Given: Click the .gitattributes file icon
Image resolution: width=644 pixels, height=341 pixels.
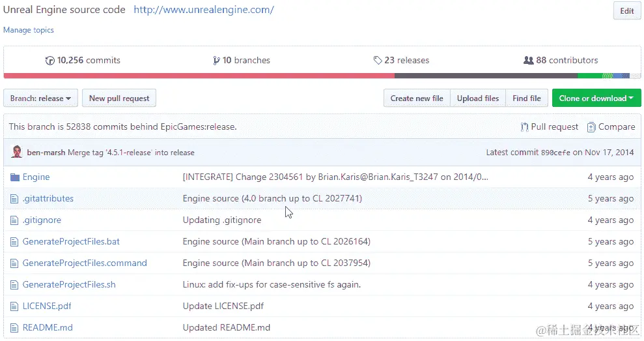Looking at the screenshot, I should click(14, 199).
